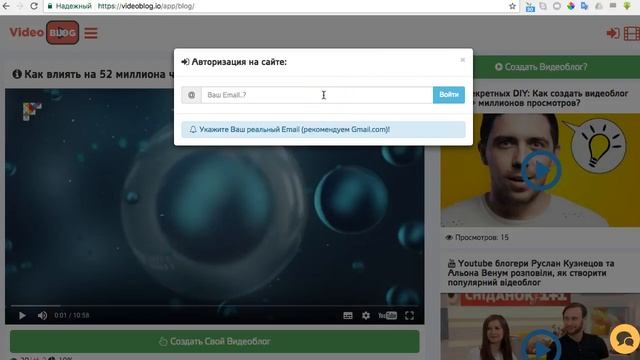
Task: Open the Google Translate extension icon
Action: pos(584,6)
